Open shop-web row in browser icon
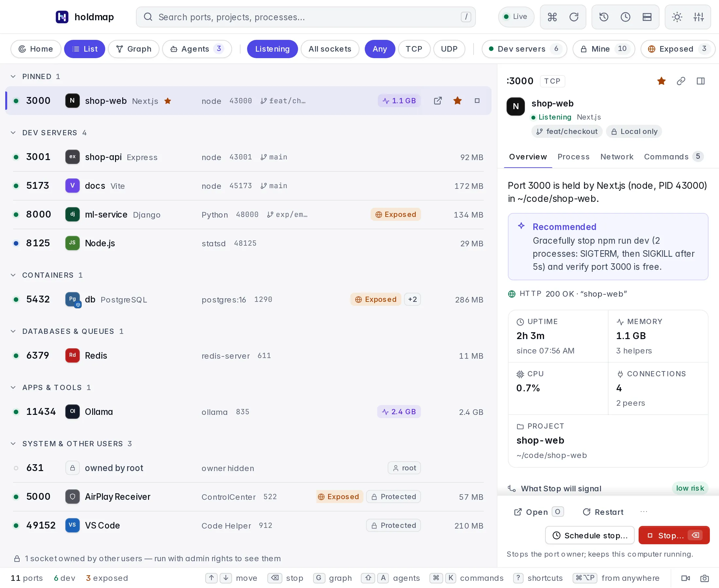The width and height of the screenshot is (719, 588). 438,101
